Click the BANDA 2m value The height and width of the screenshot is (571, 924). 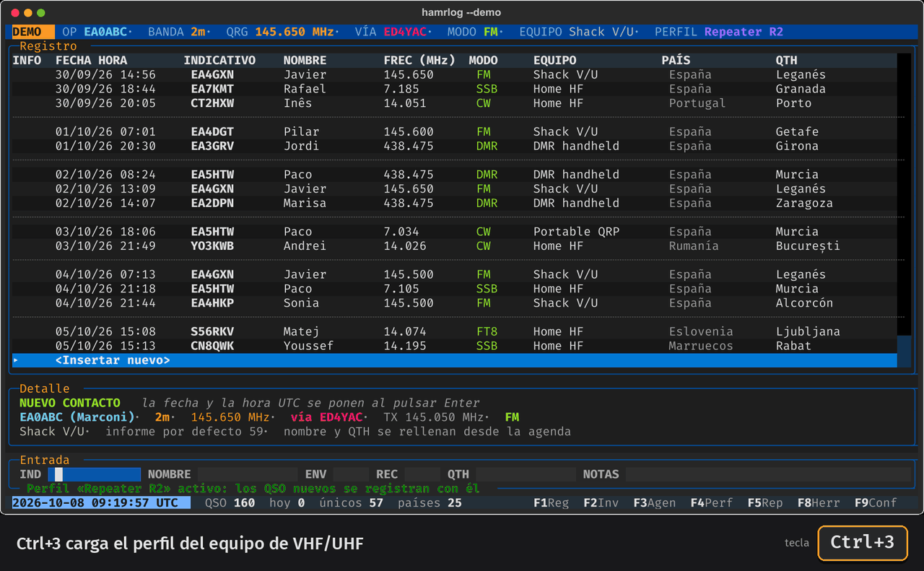tap(198, 32)
